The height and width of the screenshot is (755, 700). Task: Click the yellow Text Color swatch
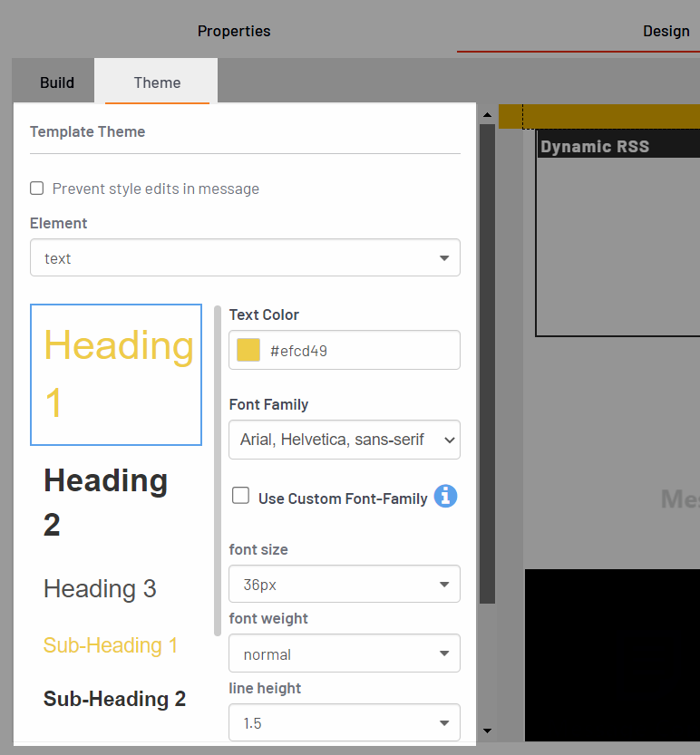point(248,351)
